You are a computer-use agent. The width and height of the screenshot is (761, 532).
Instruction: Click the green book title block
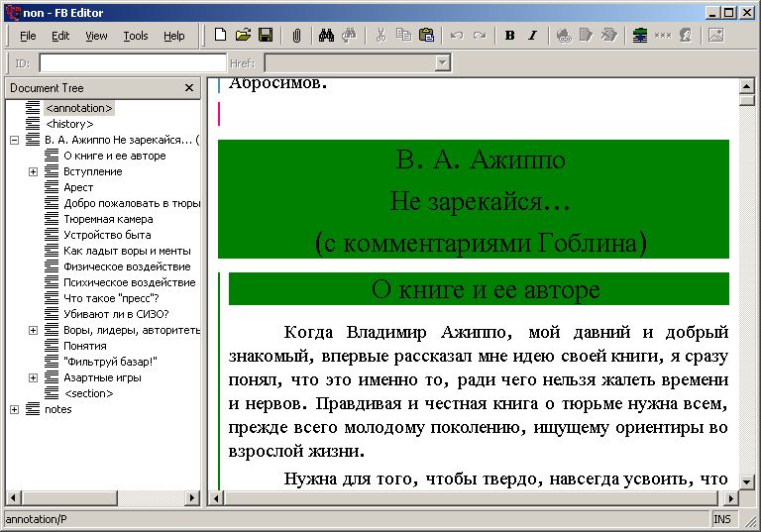[474, 199]
